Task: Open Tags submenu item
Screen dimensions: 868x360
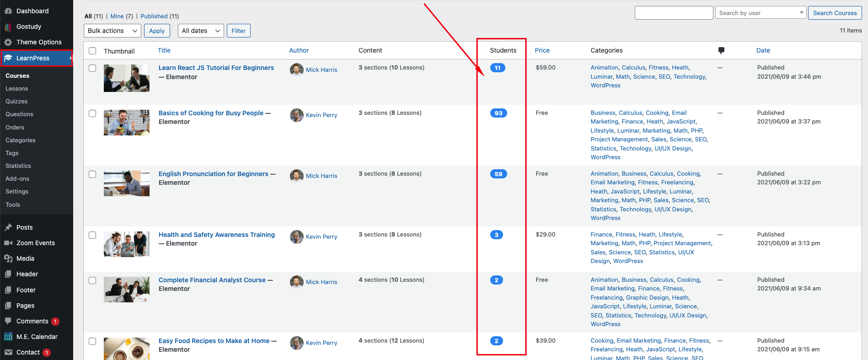Action: click(x=12, y=153)
